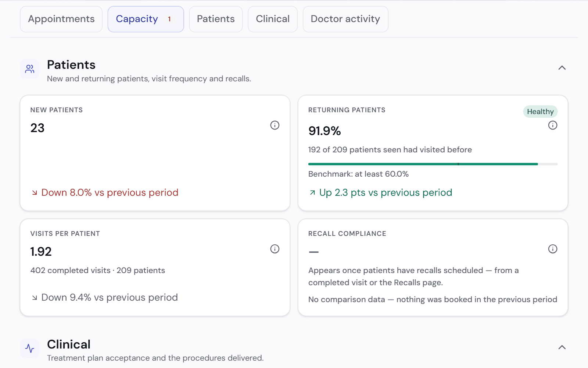Click the 'VISITS PER PATIENT' card label
Screen dimensions: 588x368
pyautogui.click(x=65, y=234)
